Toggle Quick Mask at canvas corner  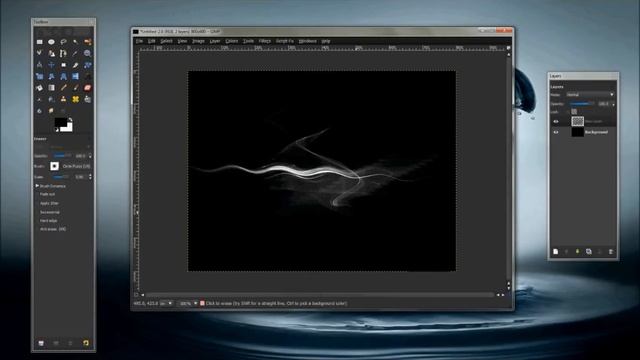click(136, 294)
